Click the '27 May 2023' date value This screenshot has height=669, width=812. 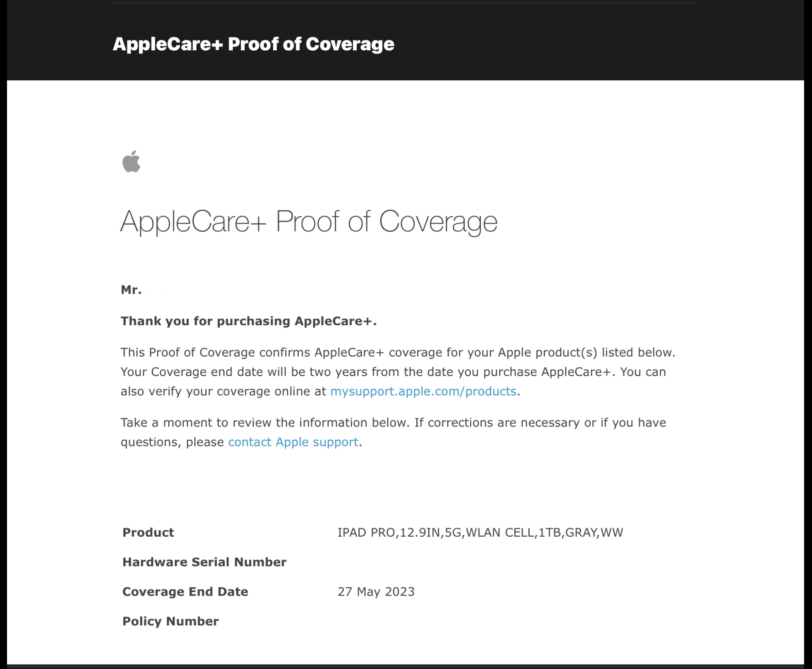coord(376,592)
